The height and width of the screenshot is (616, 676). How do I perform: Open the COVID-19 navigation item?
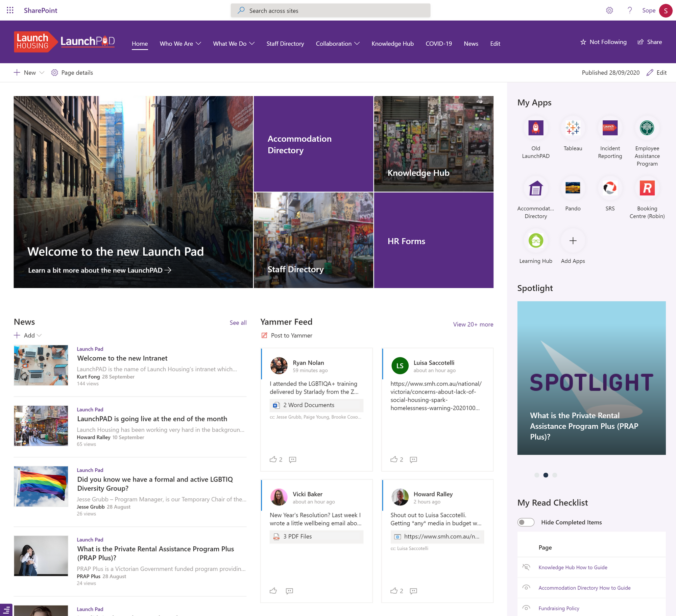(x=439, y=44)
